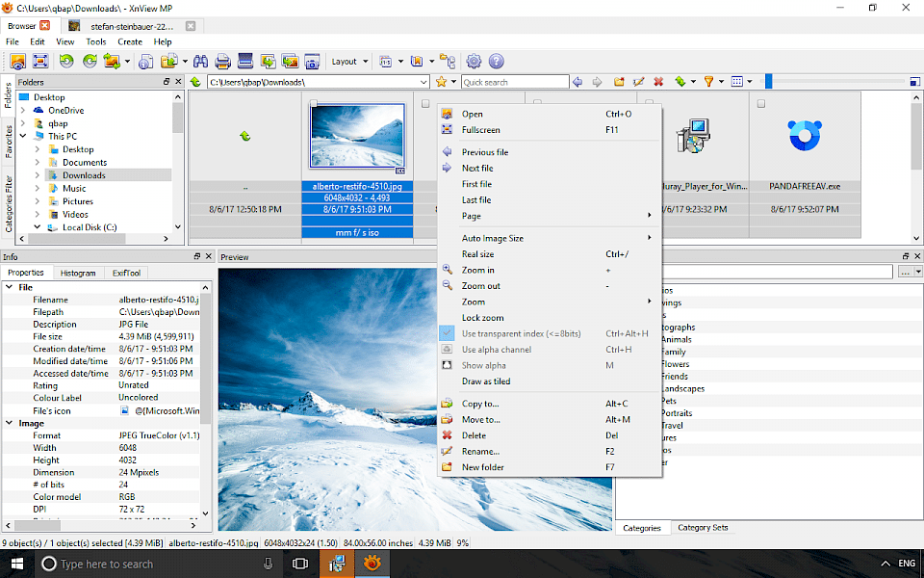This screenshot has height=578, width=924.
Task: Click the Windows Start button
Action: pyautogui.click(x=17, y=564)
